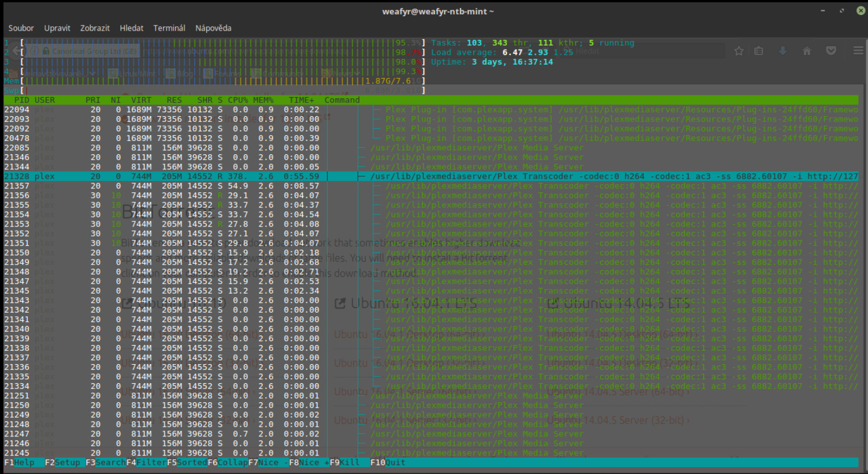868x474 pixels.
Task: Select process row with PID 21245
Action: 431,453
